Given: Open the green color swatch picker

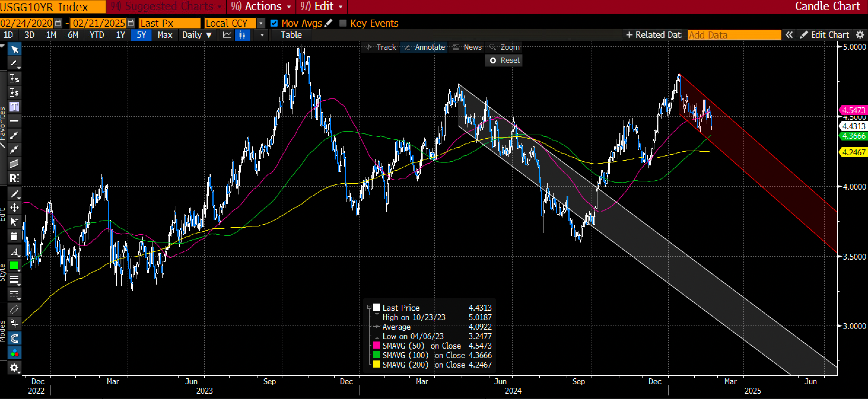Looking at the screenshot, I should (x=15, y=265).
